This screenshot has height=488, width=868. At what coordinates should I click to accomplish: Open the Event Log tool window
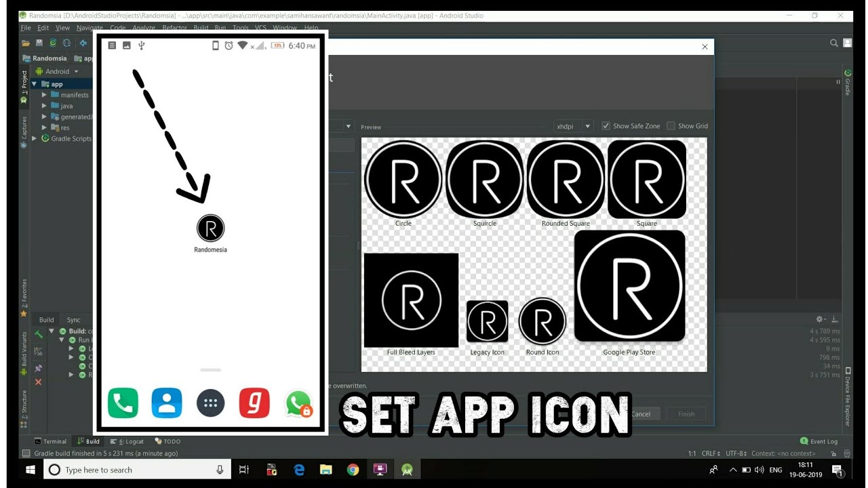click(820, 441)
